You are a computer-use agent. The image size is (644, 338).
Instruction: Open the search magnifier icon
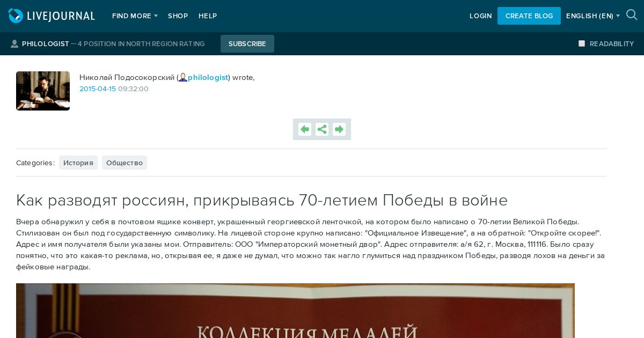click(632, 15)
